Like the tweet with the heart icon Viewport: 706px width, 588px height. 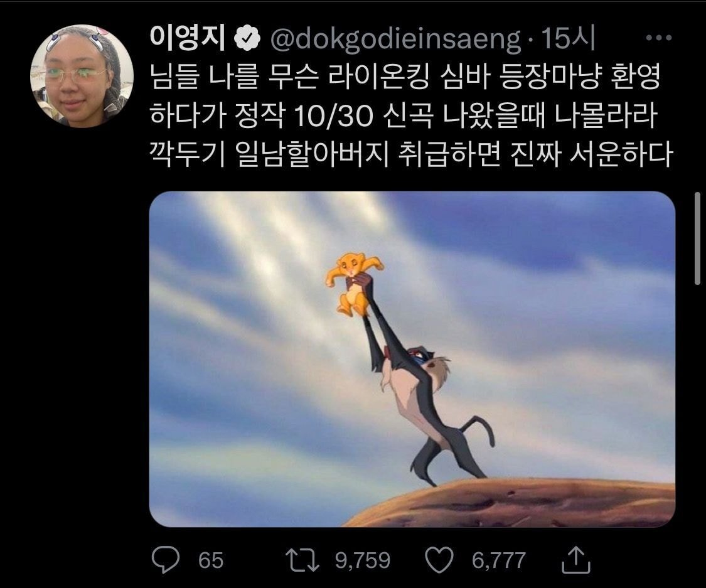[x=439, y=560]
